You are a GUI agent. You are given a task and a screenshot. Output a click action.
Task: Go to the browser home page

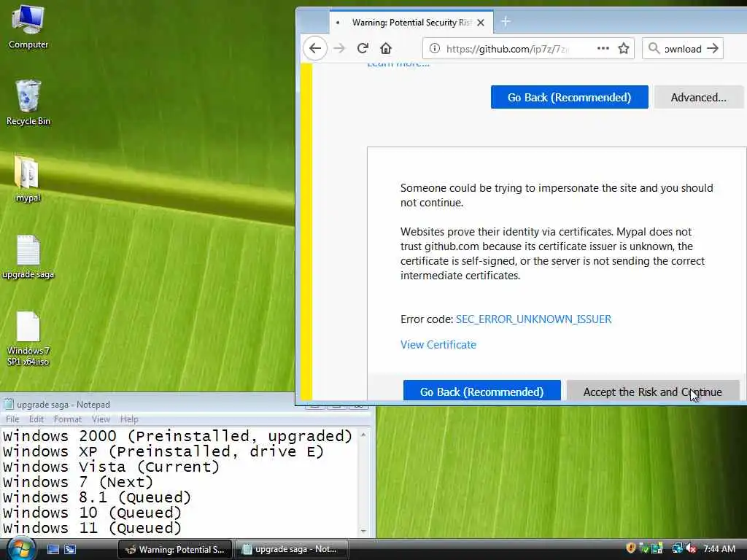[x=386, y=48]
